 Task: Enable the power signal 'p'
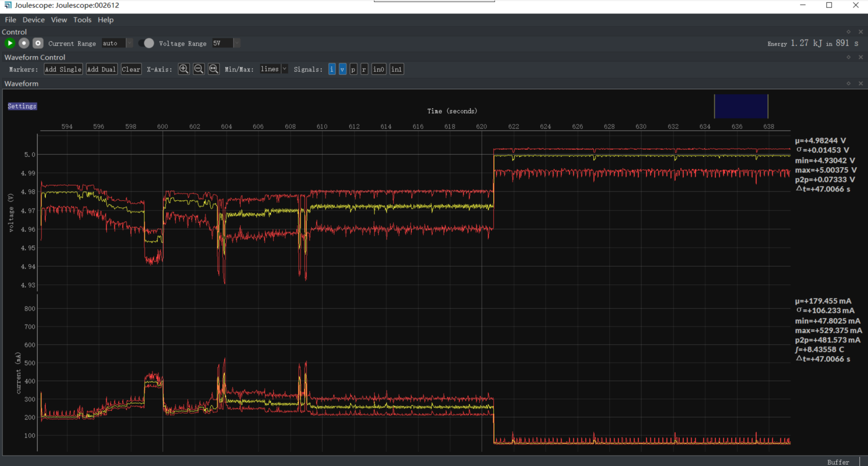(x=353, y=69)
